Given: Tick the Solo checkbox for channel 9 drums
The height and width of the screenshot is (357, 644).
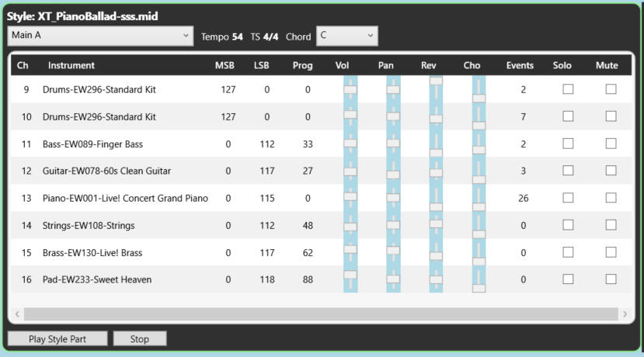Looking at the screenshot, I should (x=568, y=89).
